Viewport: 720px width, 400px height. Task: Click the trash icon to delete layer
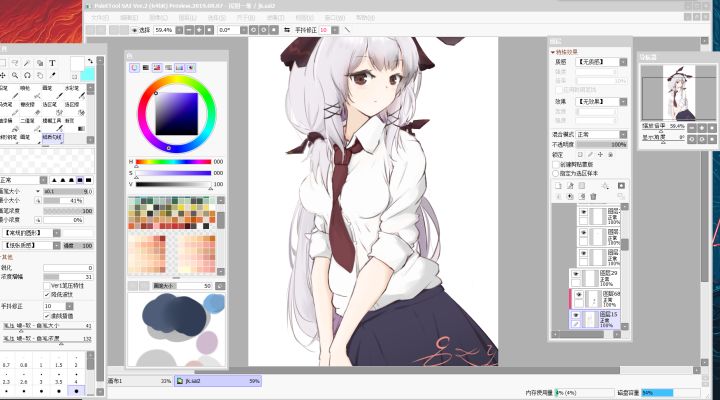click(x=593, y=197)
